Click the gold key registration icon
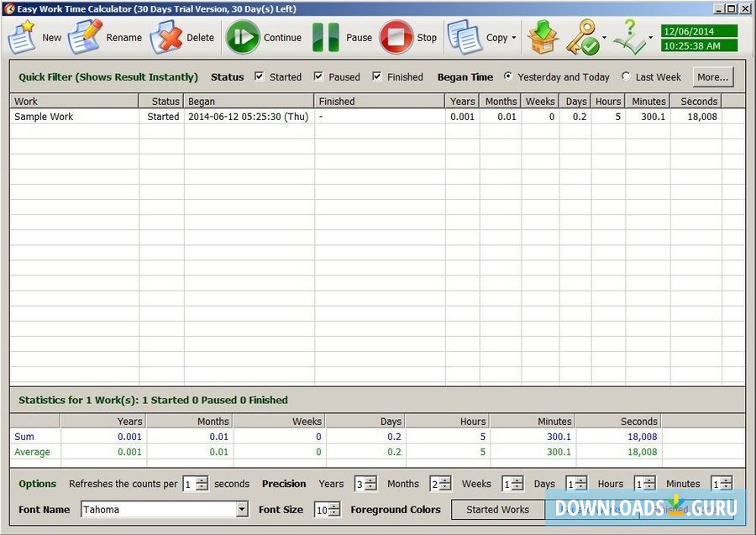The image size is (756, 535). 582,37
